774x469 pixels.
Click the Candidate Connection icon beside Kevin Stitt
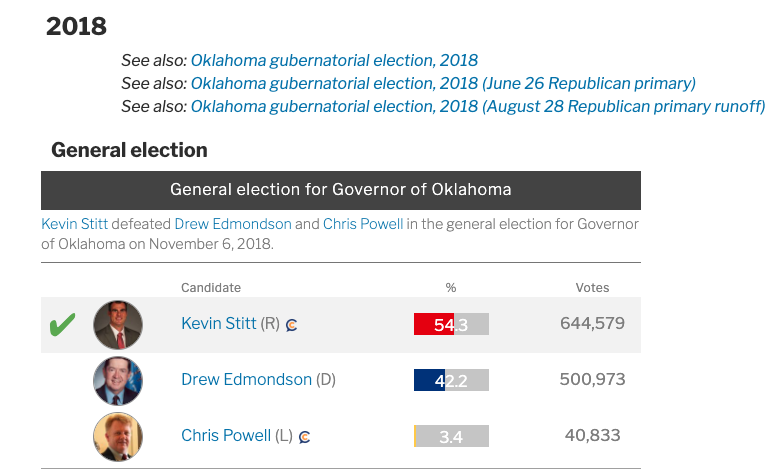pyautogui.click(x=292, y=325)
